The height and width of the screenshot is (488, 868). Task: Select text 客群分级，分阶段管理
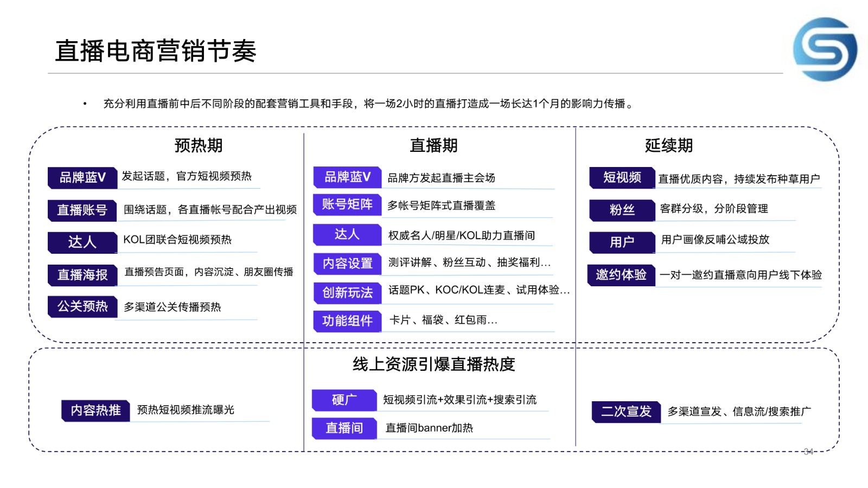714,209
